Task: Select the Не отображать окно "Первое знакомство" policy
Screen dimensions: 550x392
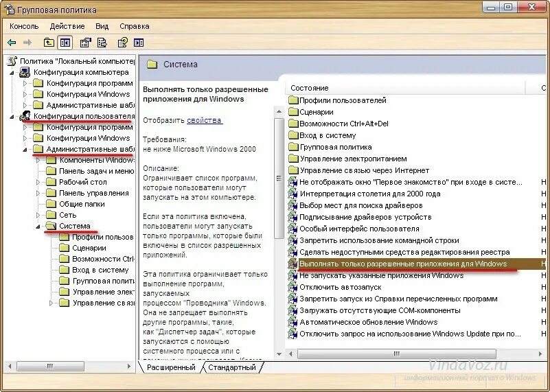Action: [x=411, y=182]
